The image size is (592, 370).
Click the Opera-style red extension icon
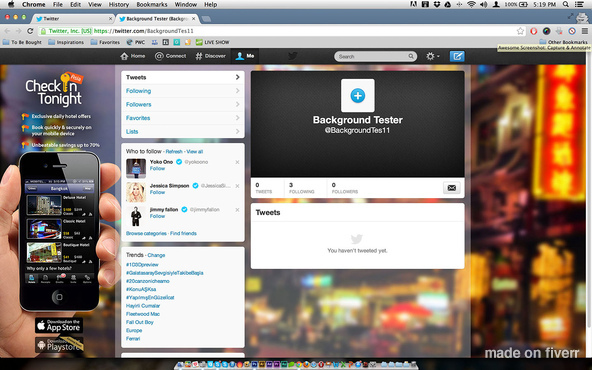[533, 31]
